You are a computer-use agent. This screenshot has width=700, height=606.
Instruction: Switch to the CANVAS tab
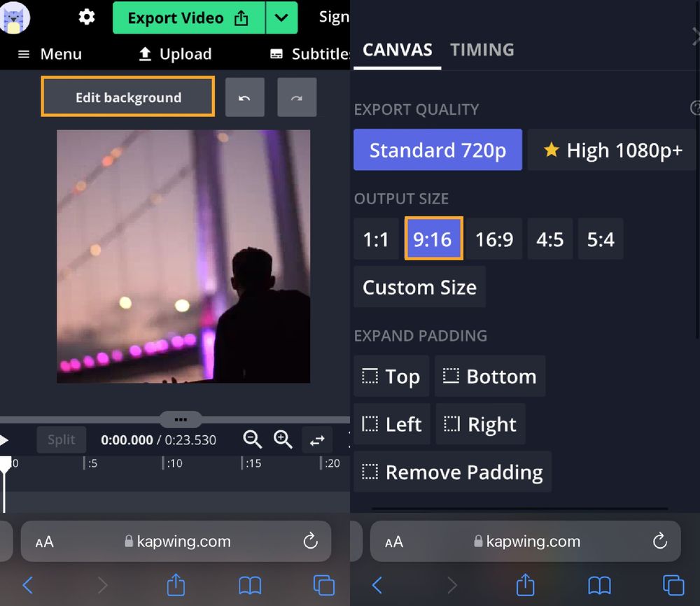pos(397,50)
